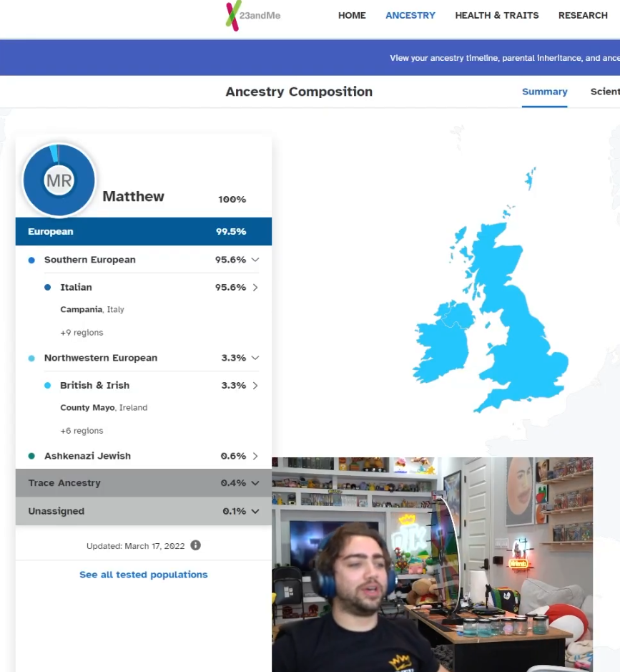
Task: Switch to the Scientific tab
Action: pos(605,92)
